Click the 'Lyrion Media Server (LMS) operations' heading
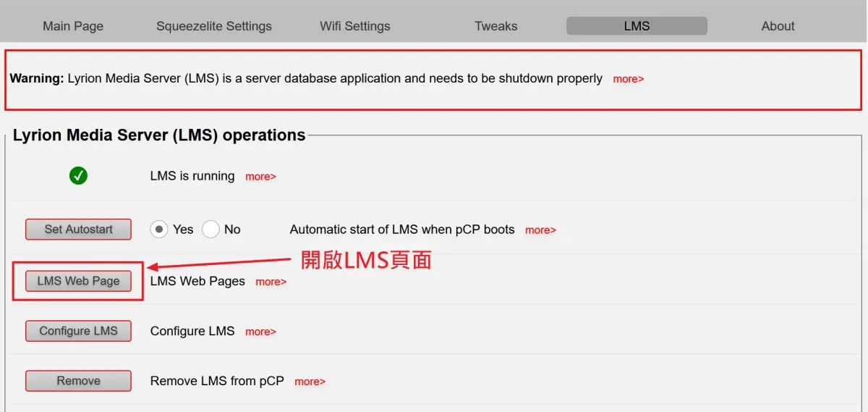 click(x=159, y=135)
